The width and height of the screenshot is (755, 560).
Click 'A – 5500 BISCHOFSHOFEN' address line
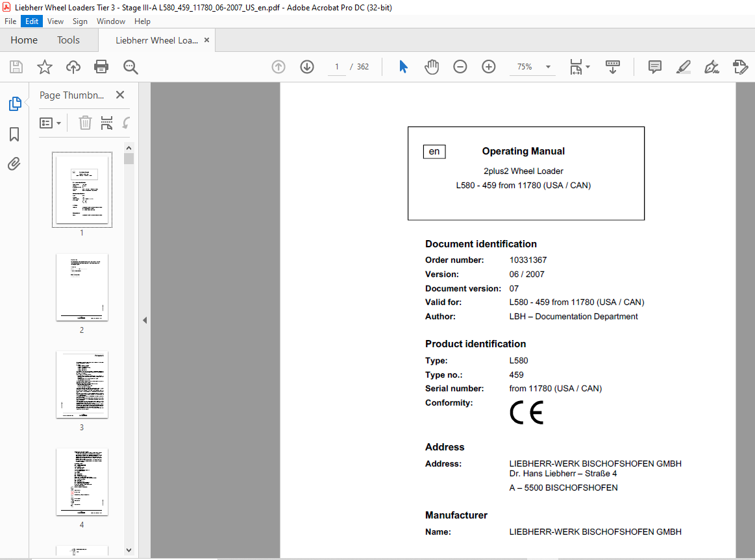click(x=563, y=488)
